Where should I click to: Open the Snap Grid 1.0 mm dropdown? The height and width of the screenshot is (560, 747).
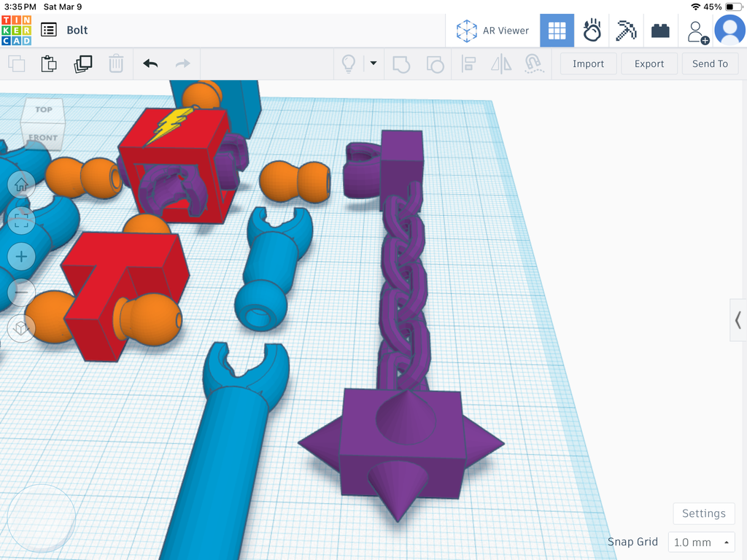(x=701, y=542)
